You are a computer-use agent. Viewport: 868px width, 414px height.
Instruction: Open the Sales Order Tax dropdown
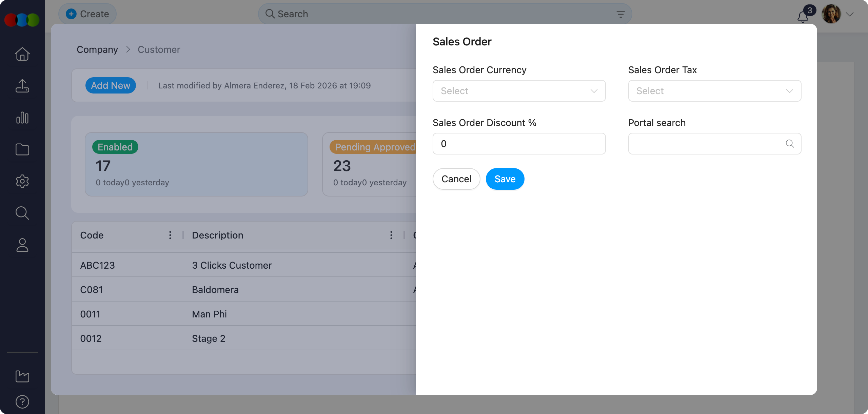click(x=714, y=90)
